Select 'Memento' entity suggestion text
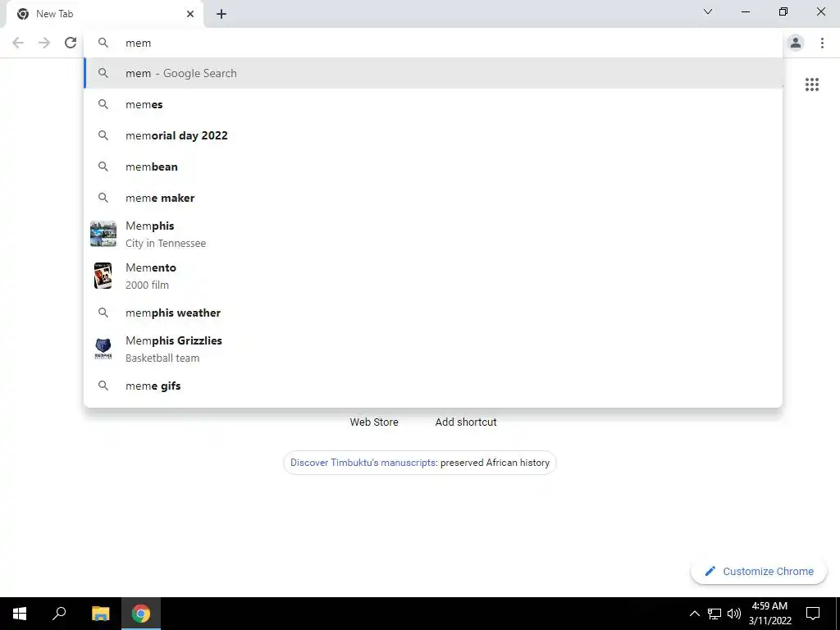The image size is (840, 630). coord(151,268)
